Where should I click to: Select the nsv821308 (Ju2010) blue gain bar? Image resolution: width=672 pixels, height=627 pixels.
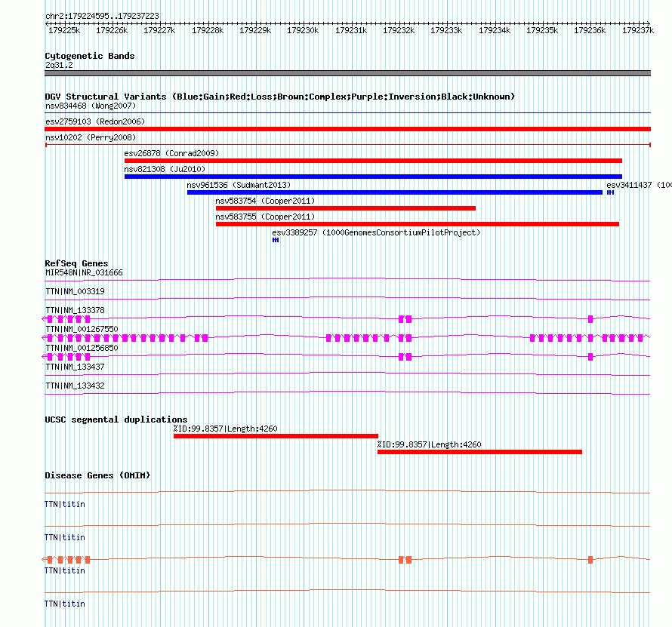(x=373, y=177)
